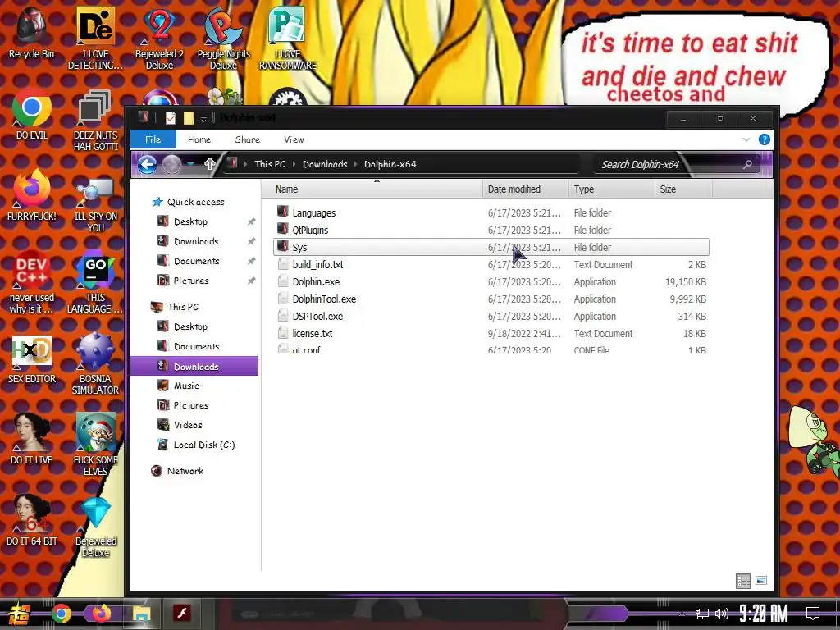Select Quick access in the navigation pane

tap(195, 202)
